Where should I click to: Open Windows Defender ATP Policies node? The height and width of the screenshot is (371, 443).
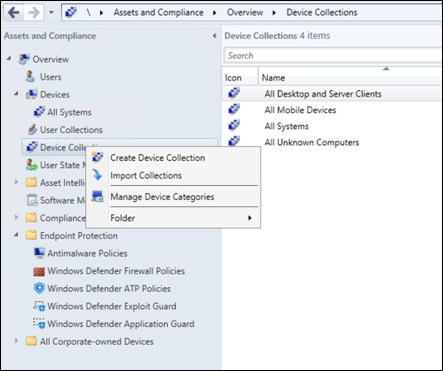[109, 289]
